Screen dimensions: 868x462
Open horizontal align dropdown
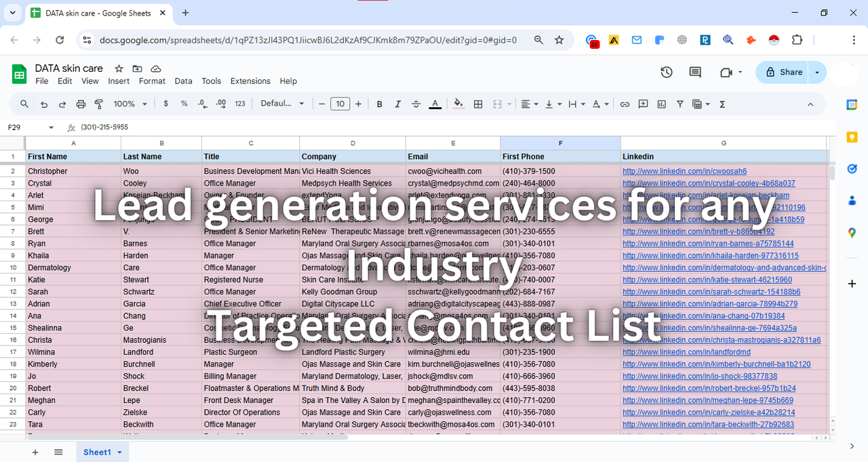point(530,104)
